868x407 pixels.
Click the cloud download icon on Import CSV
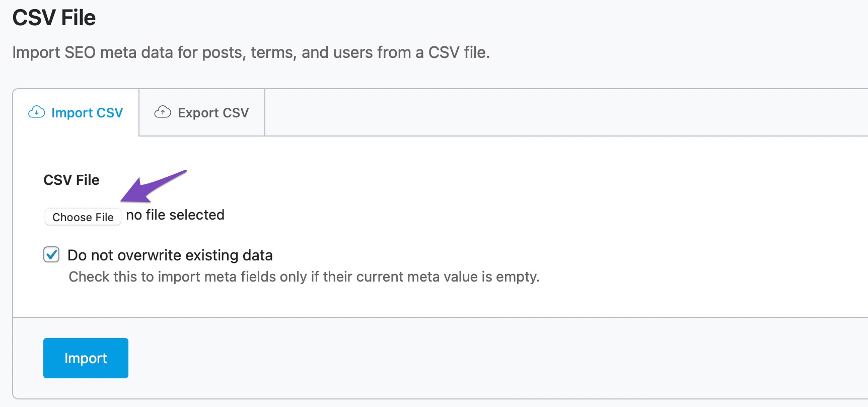tap(36, 112)
